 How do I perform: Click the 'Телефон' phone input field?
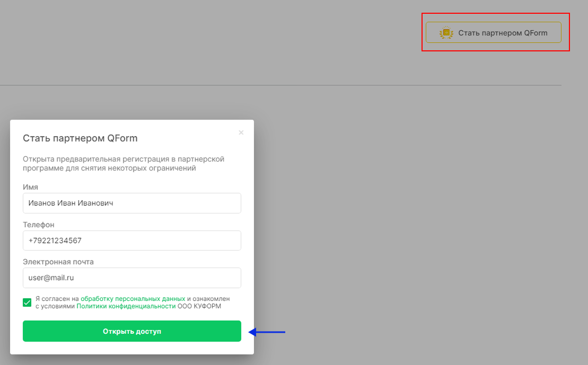pyautogui.click(x=132, y=241)
